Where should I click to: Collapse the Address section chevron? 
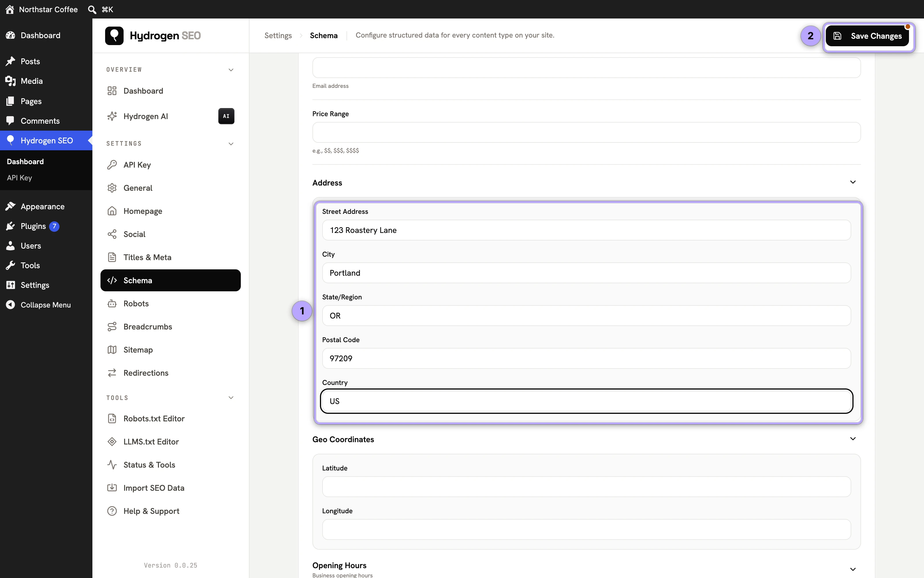[x=853, y=182]
